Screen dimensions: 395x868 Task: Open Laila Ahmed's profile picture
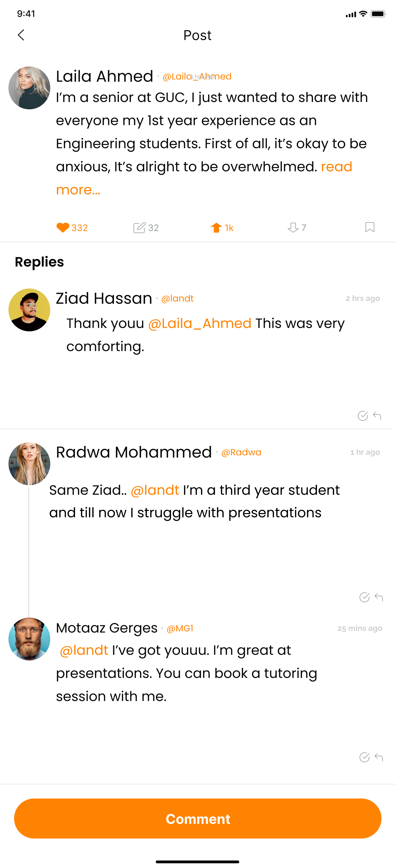29,88
